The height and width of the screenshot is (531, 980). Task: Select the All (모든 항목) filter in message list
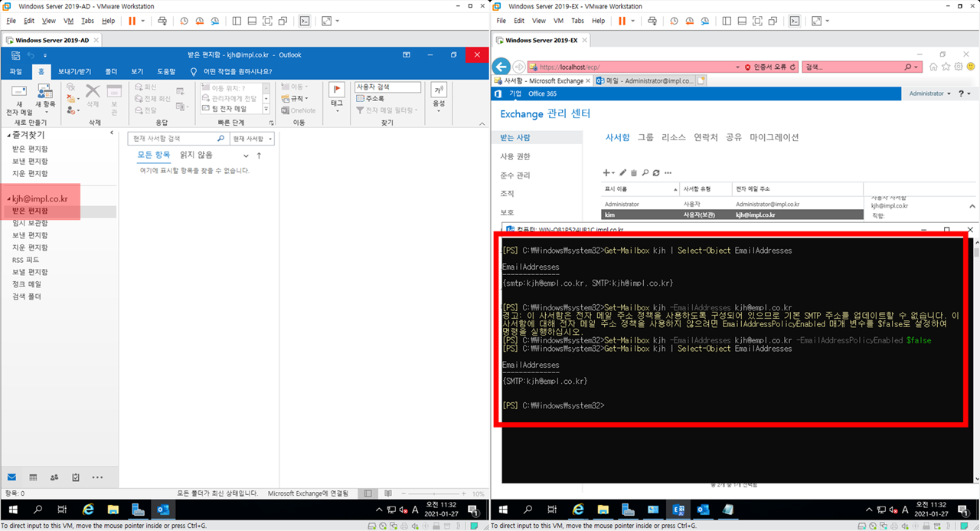(154, 155)
